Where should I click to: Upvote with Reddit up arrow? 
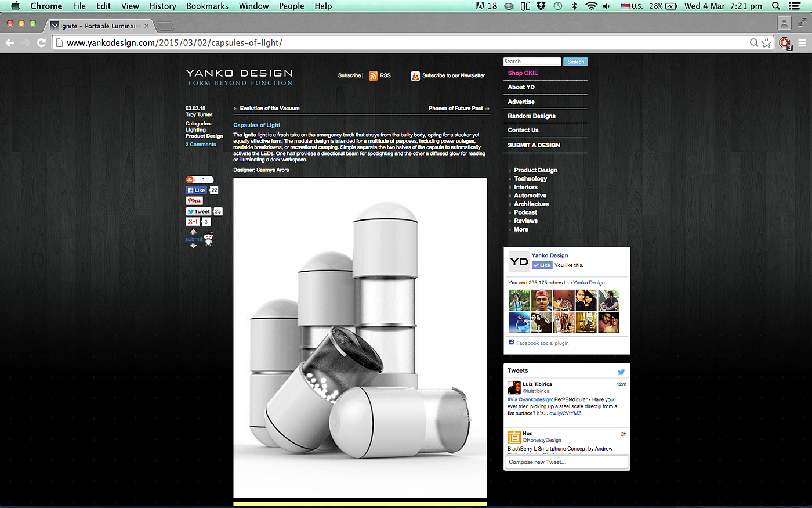coord(193,232)
